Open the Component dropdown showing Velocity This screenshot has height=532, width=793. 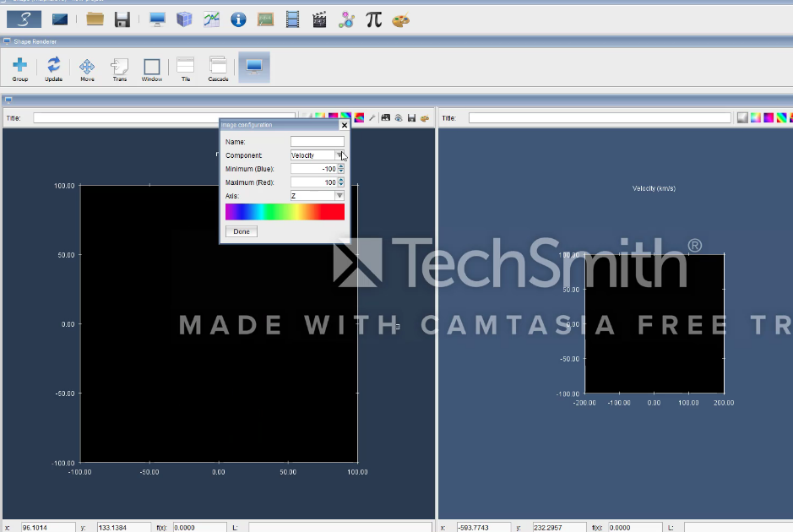[317, 155]
